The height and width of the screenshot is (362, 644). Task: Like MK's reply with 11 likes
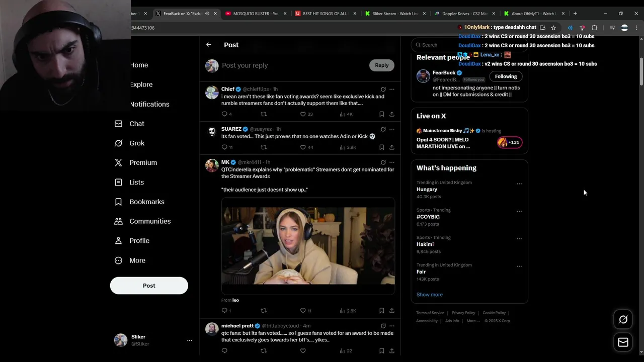pyautogui.click(x=303, y=311)
